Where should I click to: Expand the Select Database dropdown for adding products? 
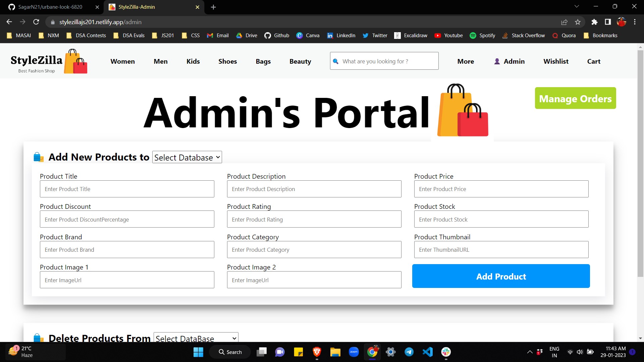(187, 157)
